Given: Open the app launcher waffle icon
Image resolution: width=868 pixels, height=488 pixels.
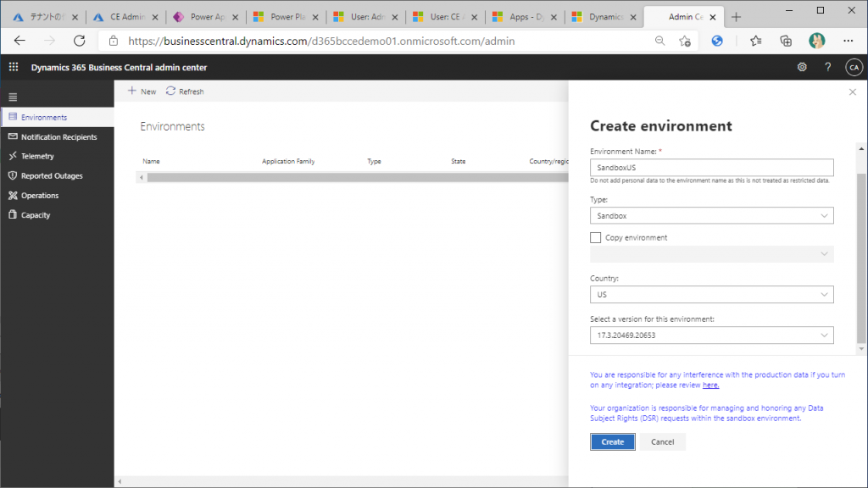Looking at the screenshot, I should pyautogui.click(x=14, y=67).
